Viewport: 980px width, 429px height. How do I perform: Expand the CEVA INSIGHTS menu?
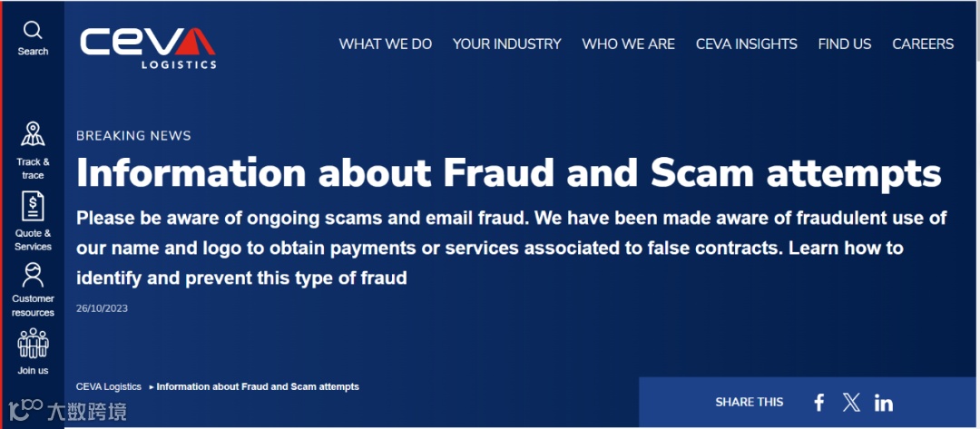746,44
